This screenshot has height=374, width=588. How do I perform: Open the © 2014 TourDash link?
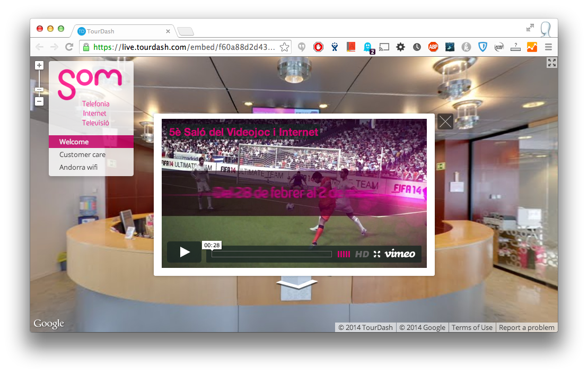[x=365, y=327]
